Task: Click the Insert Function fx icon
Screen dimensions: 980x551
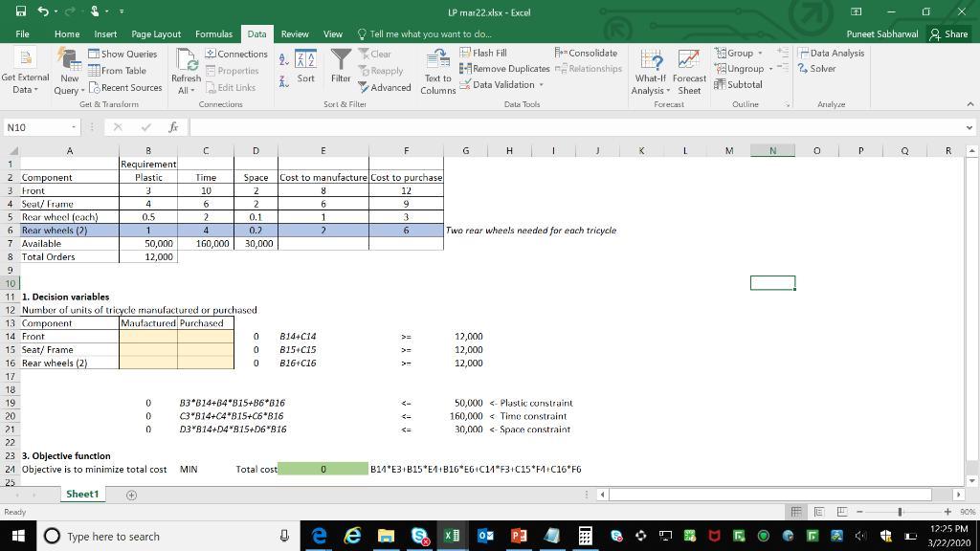Action: 172,127
